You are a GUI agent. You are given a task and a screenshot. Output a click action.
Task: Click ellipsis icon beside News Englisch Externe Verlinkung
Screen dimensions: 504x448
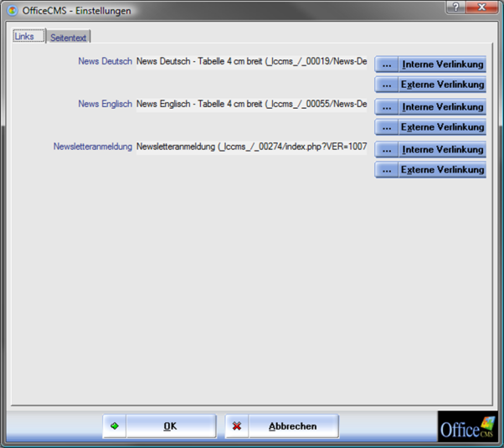point(387,127)
